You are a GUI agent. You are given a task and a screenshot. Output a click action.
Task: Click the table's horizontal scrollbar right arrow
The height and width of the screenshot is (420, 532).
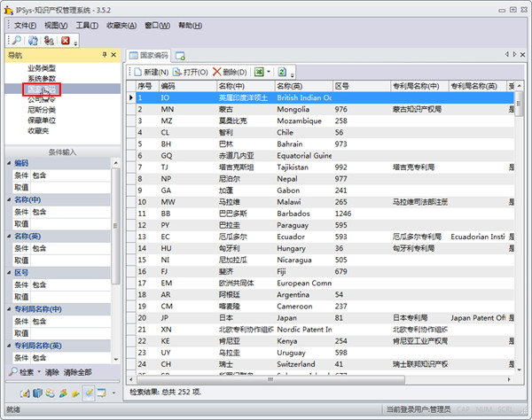tap(509, 379)
